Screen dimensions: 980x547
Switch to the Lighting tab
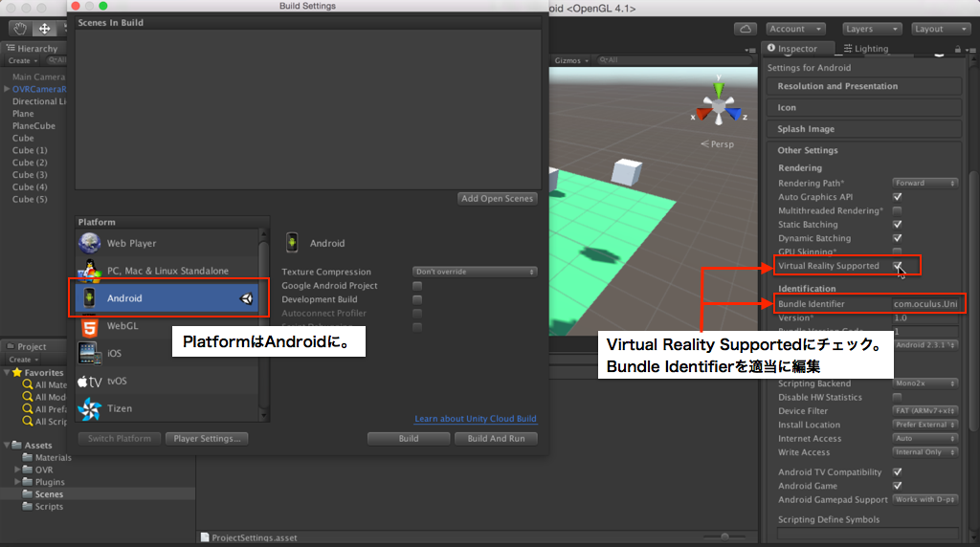coord(865,49)
